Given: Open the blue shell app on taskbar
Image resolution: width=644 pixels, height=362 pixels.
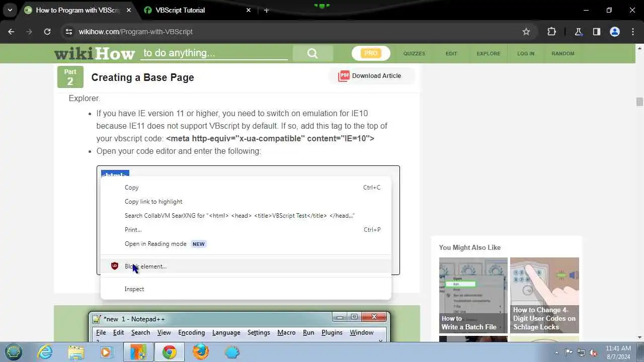Looking at the screenshot, I should 232,352.
